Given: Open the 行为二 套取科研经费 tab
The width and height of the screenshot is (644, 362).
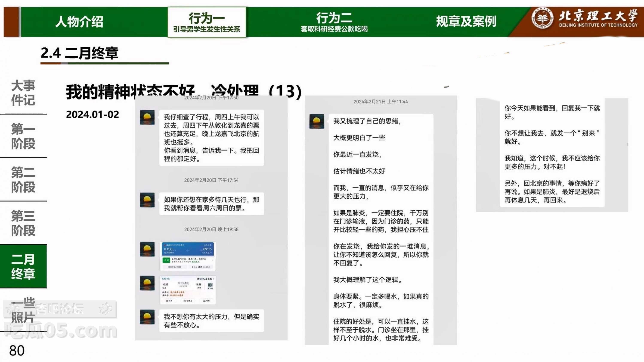Looking at the screenshot, I should click(x=334, y=22).
